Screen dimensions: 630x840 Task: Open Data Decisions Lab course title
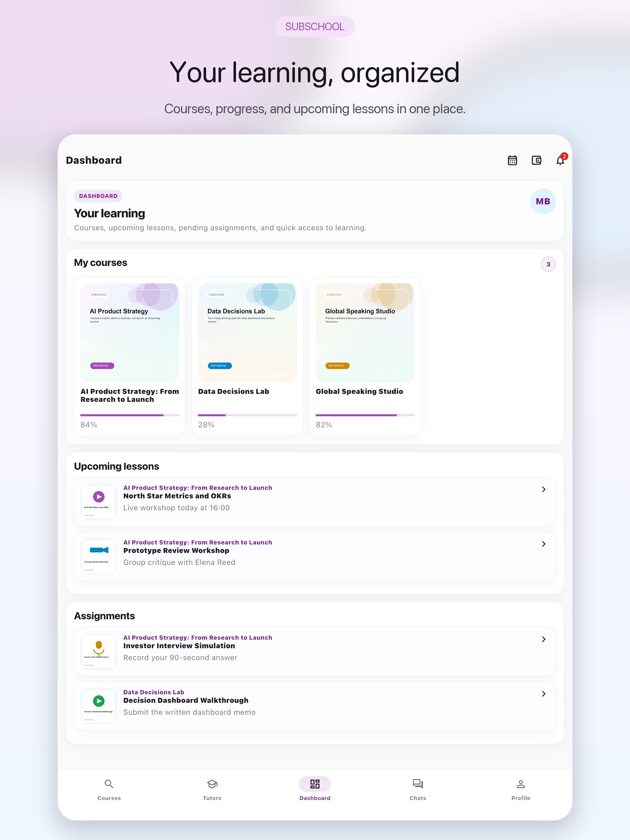point(234,392)
